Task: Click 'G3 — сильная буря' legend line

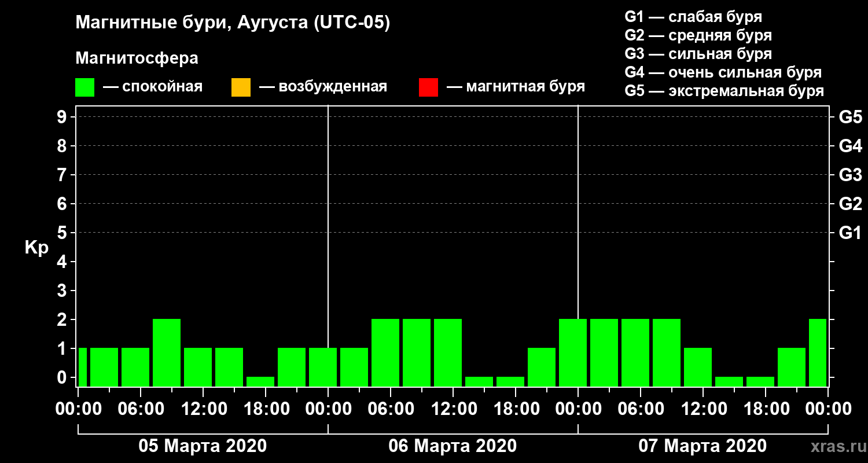Action: click(698, 54)
